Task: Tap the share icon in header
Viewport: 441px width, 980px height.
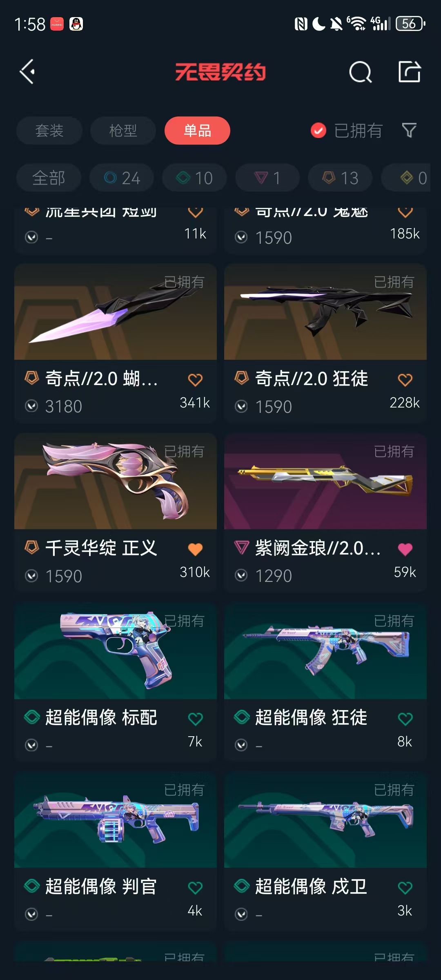Action: (x=410, y=71)
